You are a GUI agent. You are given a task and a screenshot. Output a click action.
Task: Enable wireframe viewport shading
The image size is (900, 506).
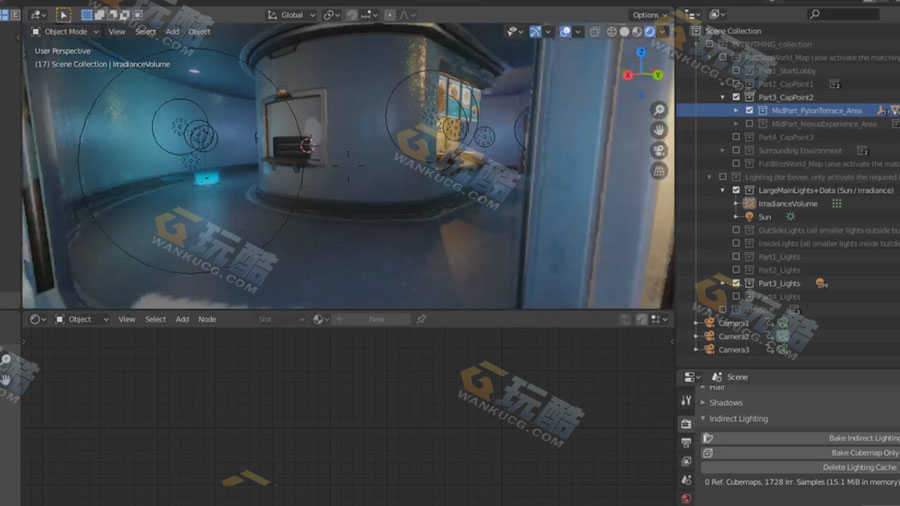(x=612, y=32)
